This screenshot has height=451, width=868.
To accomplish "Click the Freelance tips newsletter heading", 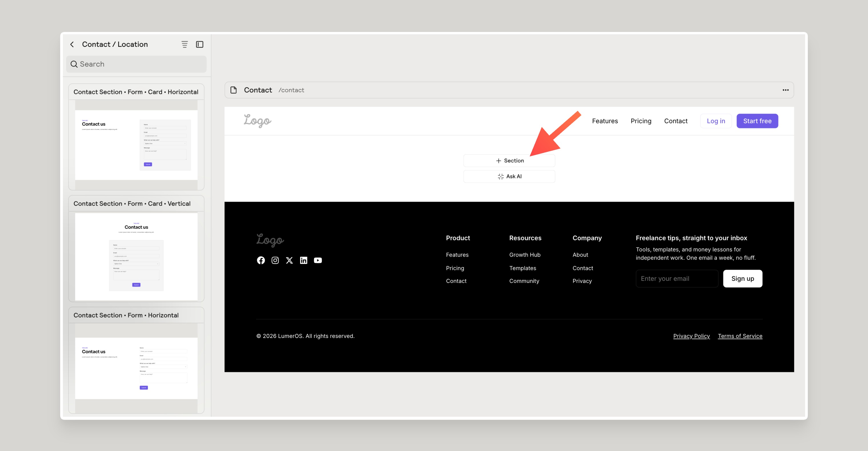I will (691, 238).
